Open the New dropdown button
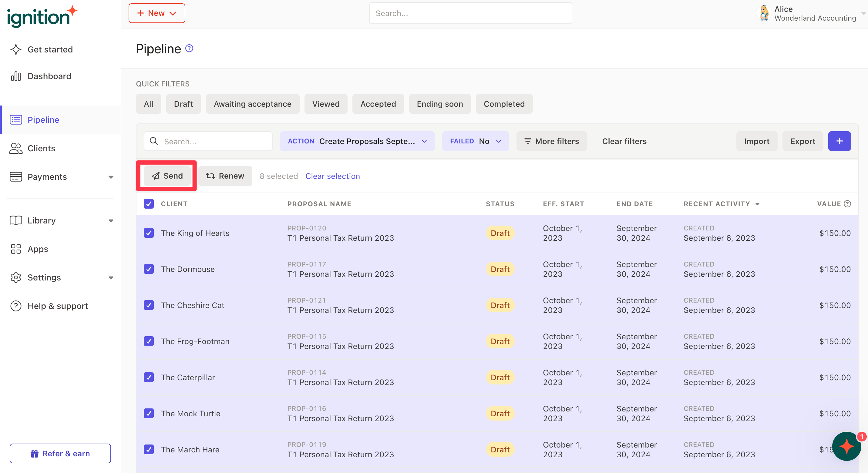This screenshot has height=473, width=868. (157, 13)
